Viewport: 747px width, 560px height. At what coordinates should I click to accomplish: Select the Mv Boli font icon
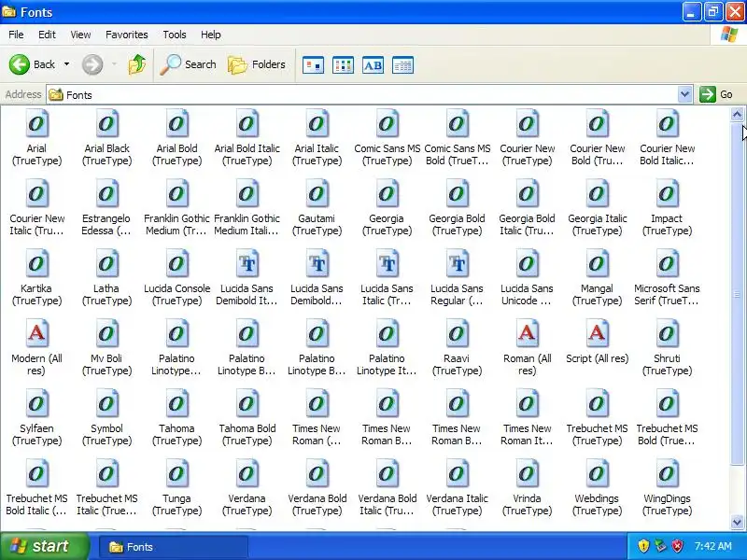106,334
